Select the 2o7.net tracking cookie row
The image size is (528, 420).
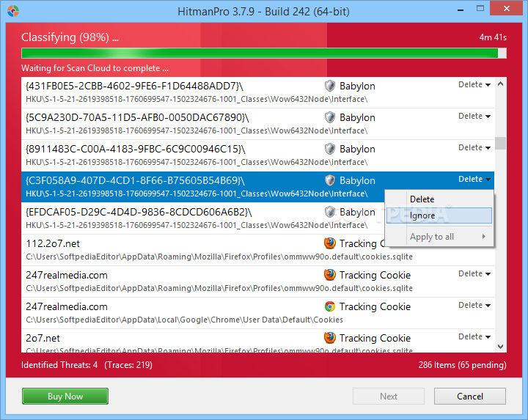(257, 342)
